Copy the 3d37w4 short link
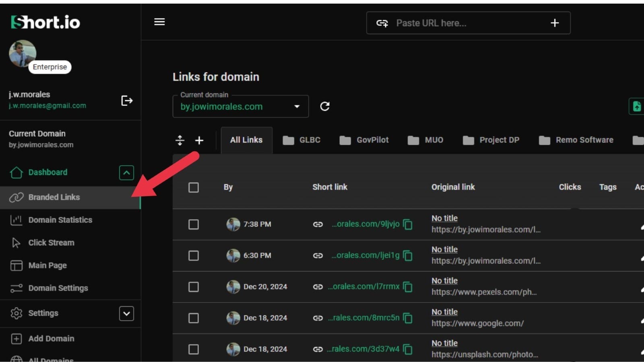Viewport: 644px width, 362px height. [x=408, y=349]
